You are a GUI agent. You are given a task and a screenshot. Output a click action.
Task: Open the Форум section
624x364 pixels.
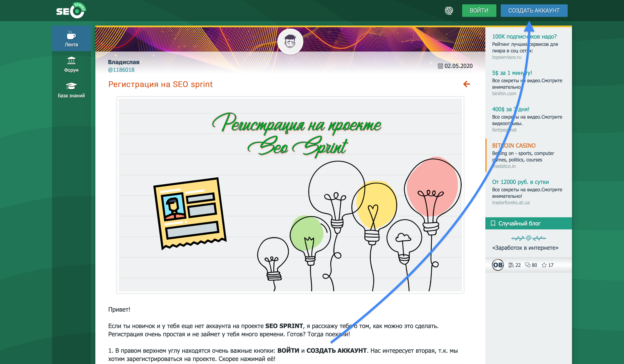click(x=71, y=64)
